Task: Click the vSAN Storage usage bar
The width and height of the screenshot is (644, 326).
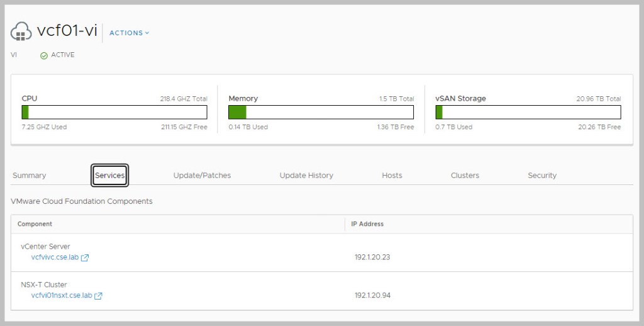Action: (x=528, y=112)
